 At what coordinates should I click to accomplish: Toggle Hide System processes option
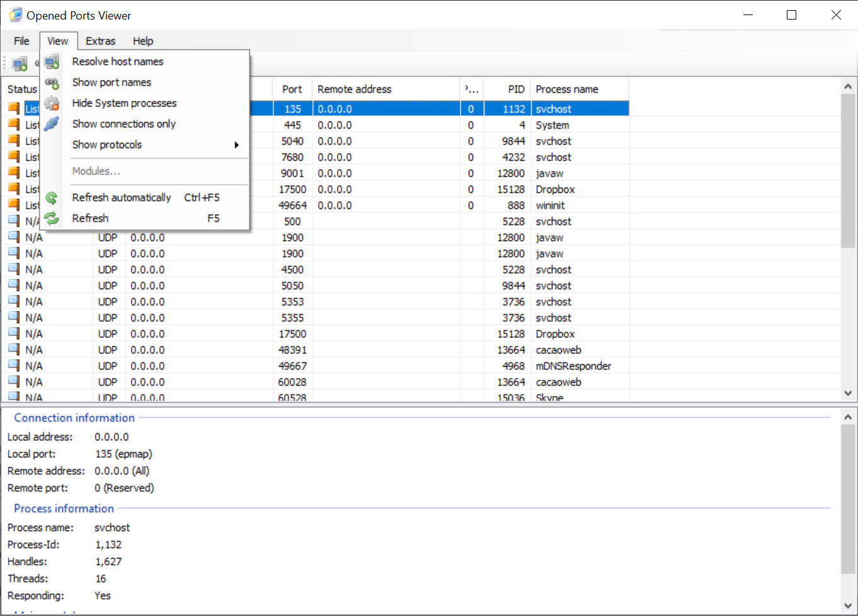pyautogui.click(x=124, y=103)
